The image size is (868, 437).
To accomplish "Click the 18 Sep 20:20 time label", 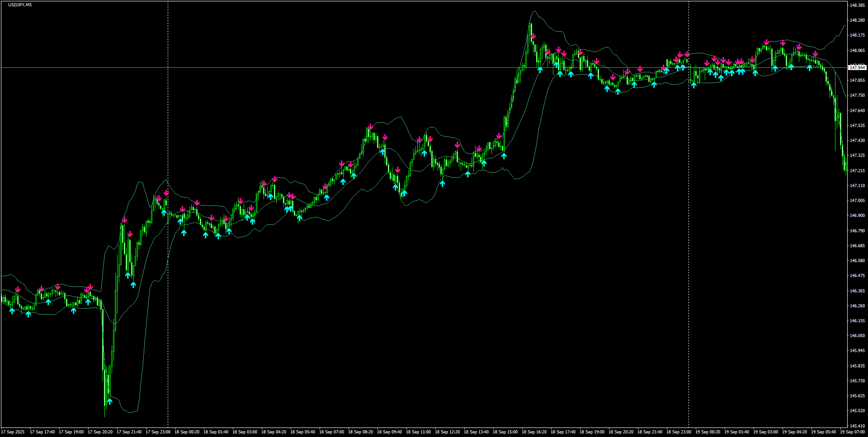I will tap(621, 432).
